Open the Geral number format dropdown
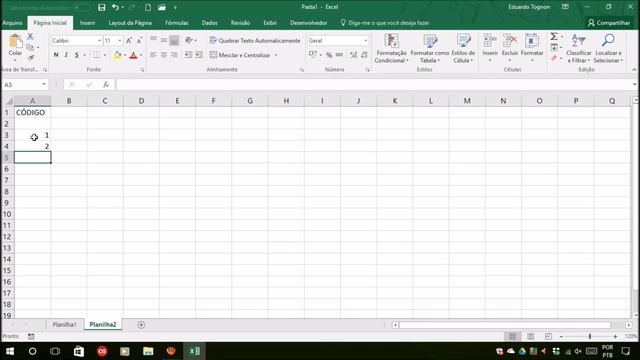 pos(365,40)
